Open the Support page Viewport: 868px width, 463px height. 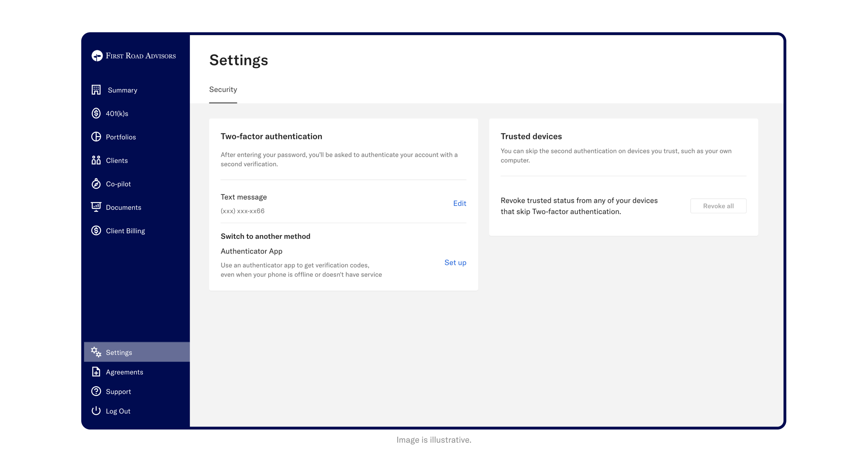(118, 392)
